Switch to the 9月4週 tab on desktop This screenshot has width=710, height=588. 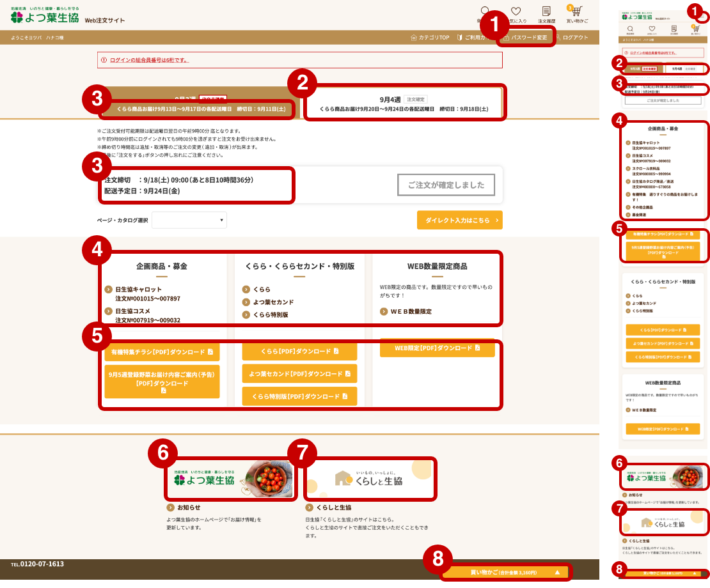pos(404,104)
